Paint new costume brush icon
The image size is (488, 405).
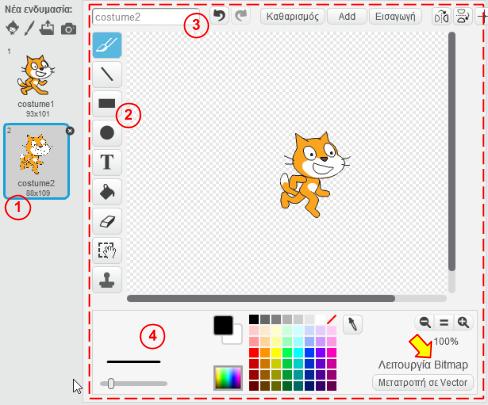click(x=29, y=28)
